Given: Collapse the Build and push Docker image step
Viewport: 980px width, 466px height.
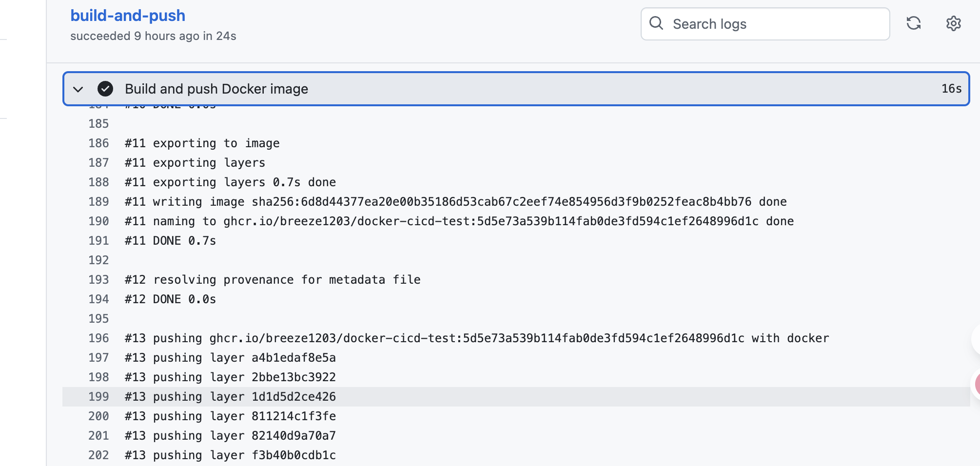Looking at the screenshot, I should point(78,89).
